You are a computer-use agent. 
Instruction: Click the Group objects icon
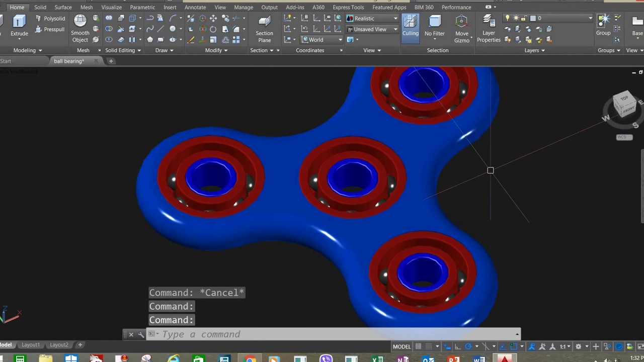click(603, 25)
